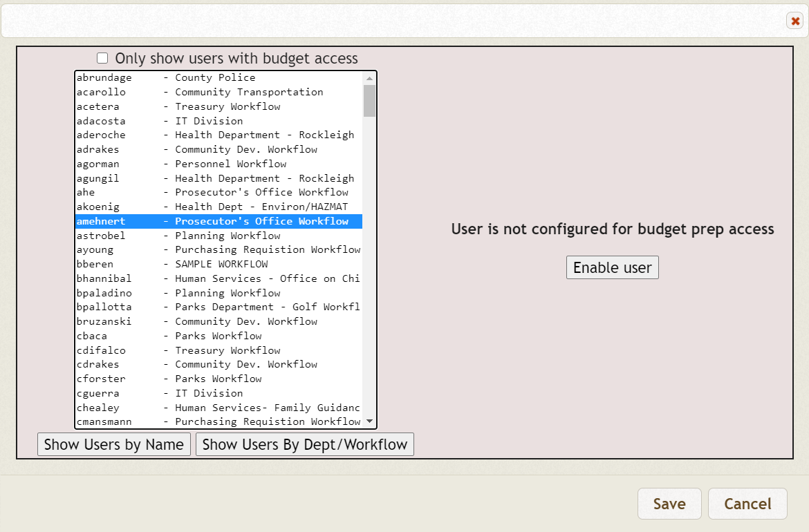Screen dimensions: 809x532
Task: Select user cbaca from Parks Workflow
Action: click(x=173, y=336)
